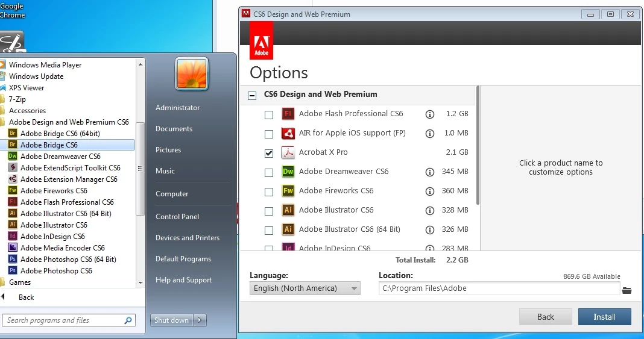The width and height of the screenshot is (644, 339).
Task: Check Adobe Dreamweaver CS6 for installation
Action: pyautogui.click(x=269, y=173)
